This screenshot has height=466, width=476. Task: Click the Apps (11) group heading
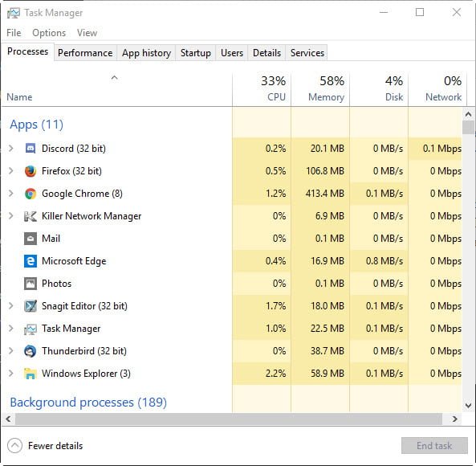point(36,125)
